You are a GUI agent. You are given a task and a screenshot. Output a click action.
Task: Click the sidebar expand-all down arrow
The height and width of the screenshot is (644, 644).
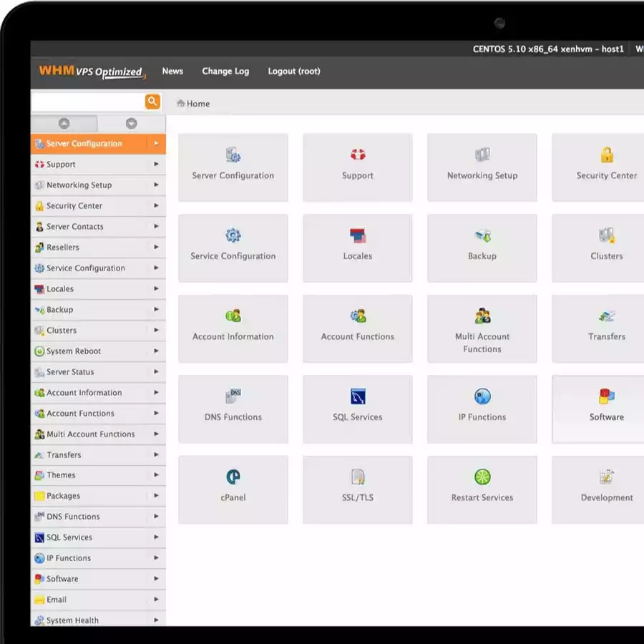pos(132,123)
